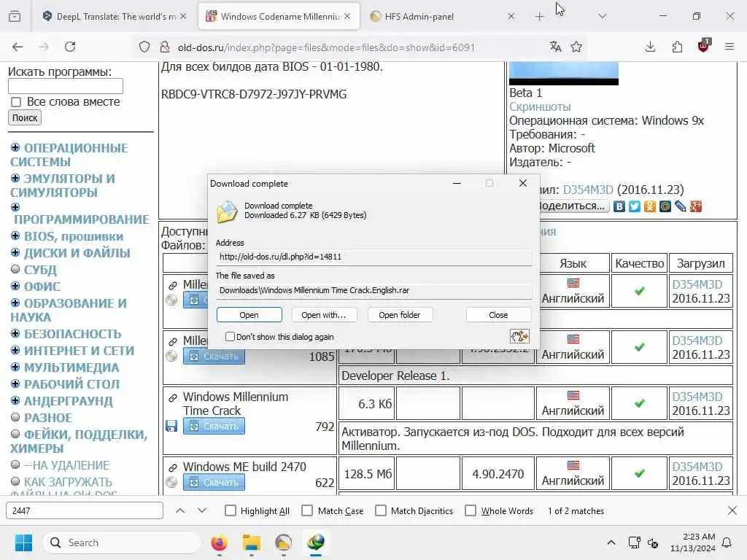
Task: Click the Поделиться share button
Action: (575, 206)
